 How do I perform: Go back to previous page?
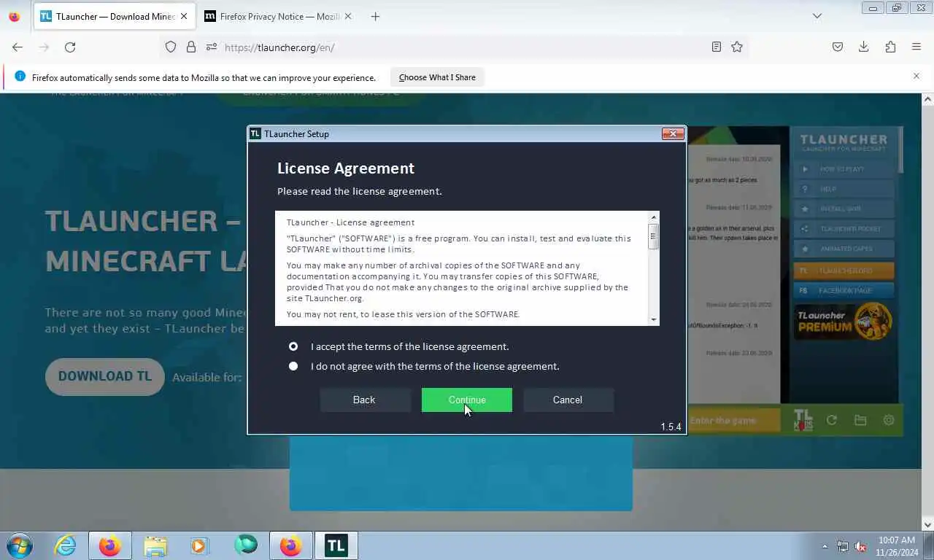(18, 47)
